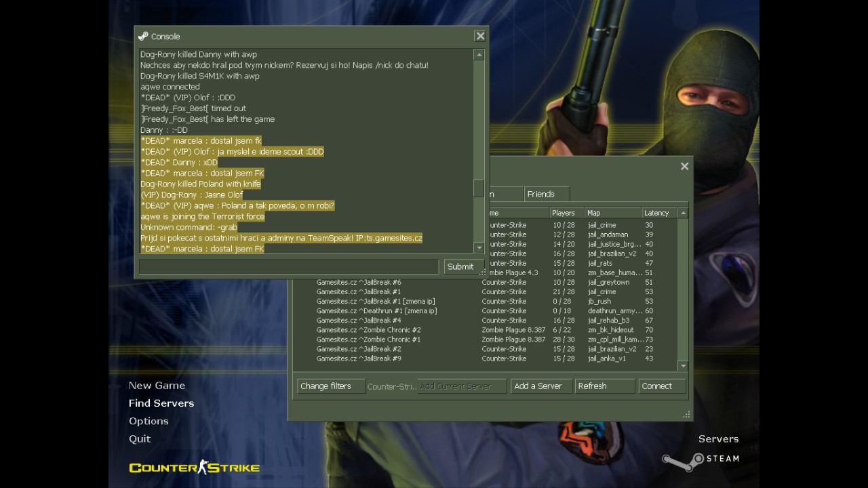Select server Gamesites.cz ^JailBreak #4
This screenshot has height=488, width=868.
click(485, 320)
